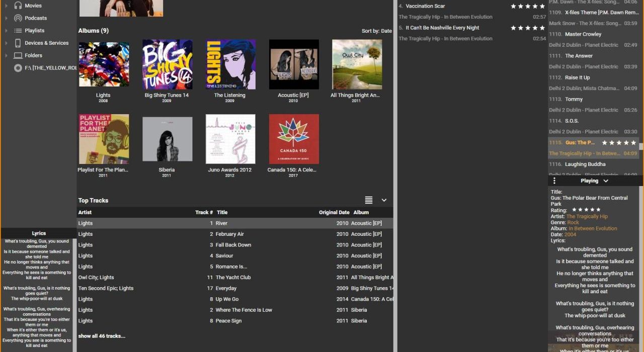Sort tracks by Artist column header
This screenshot has width=644, height=352.
(85, 212)
